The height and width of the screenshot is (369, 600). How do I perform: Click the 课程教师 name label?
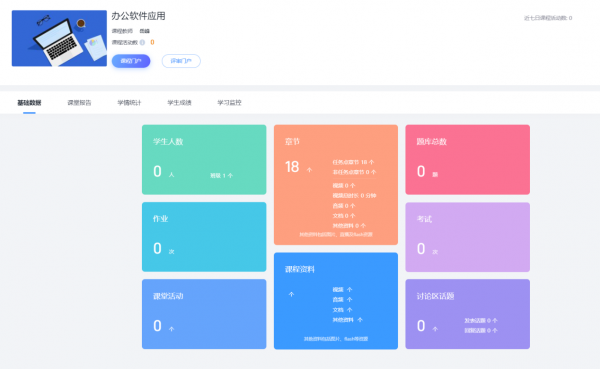click(145, 31)
